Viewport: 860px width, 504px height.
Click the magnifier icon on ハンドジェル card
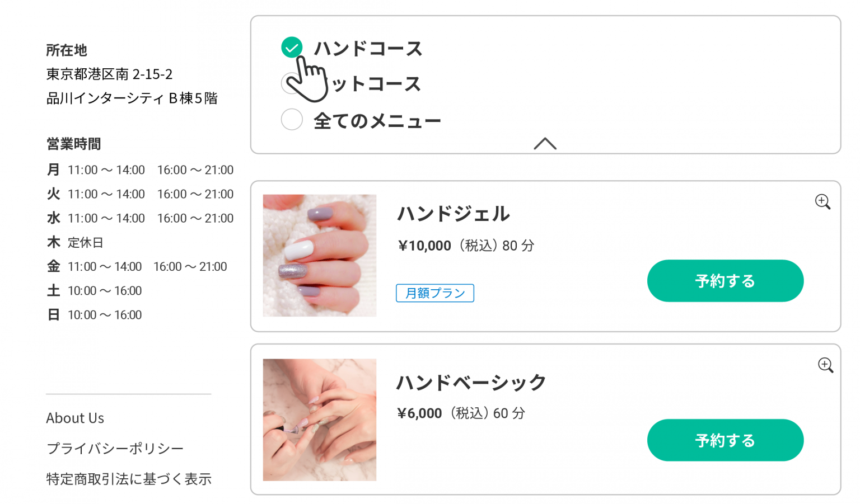click(822, 201)
